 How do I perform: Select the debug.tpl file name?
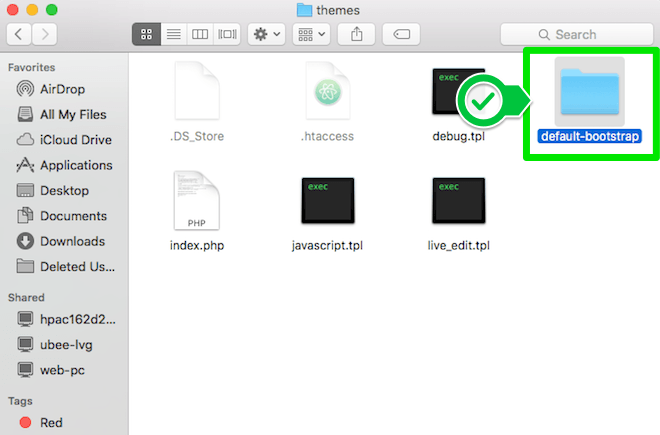tap(458, 136)
